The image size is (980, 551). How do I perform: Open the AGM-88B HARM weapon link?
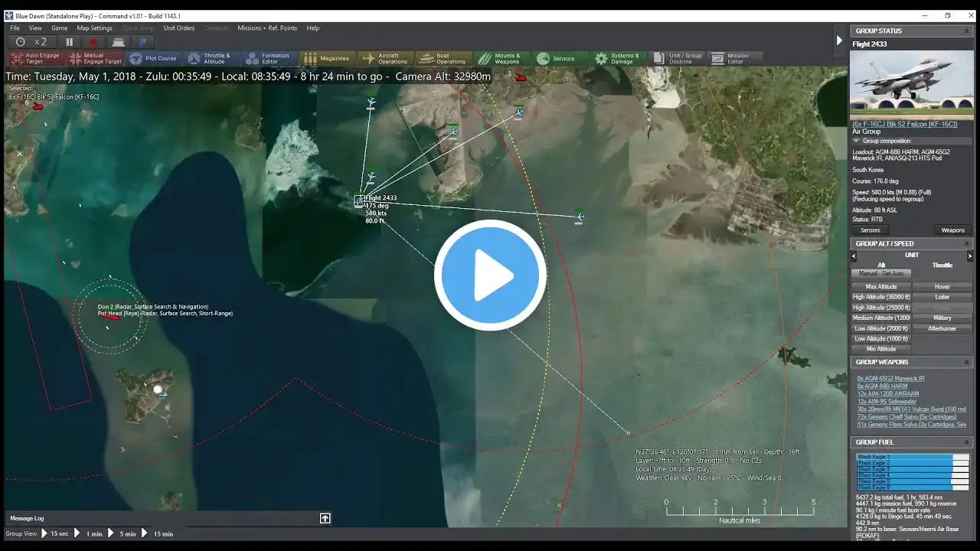click(x=882, y=386)
